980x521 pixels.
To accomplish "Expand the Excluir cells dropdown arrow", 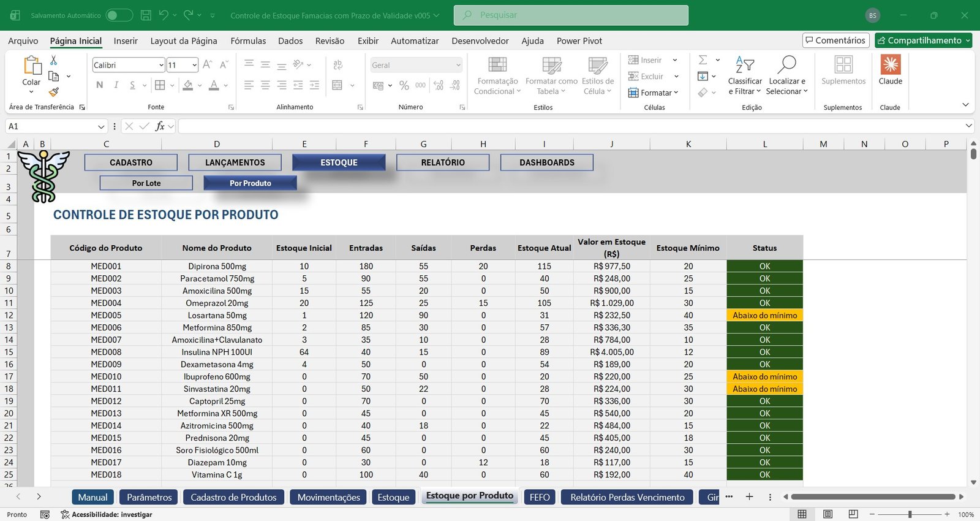I will pyautogui.click(x=676, y=77).
